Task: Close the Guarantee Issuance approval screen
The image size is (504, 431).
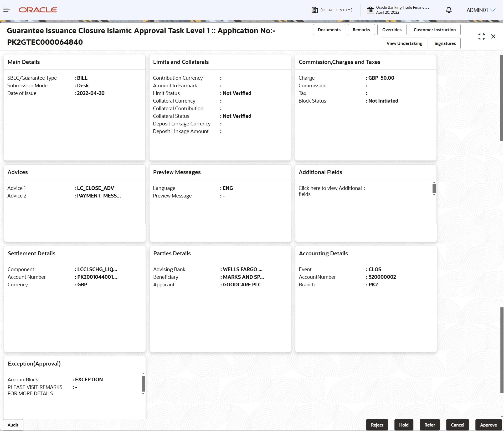Action: tap(493, 36)
